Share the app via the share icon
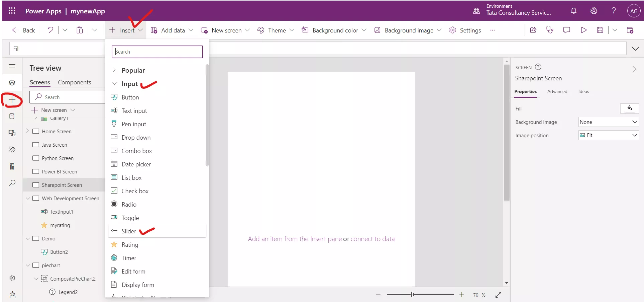Image resolution: width=644 pixels, height=302 pixels. coord(533,30)
